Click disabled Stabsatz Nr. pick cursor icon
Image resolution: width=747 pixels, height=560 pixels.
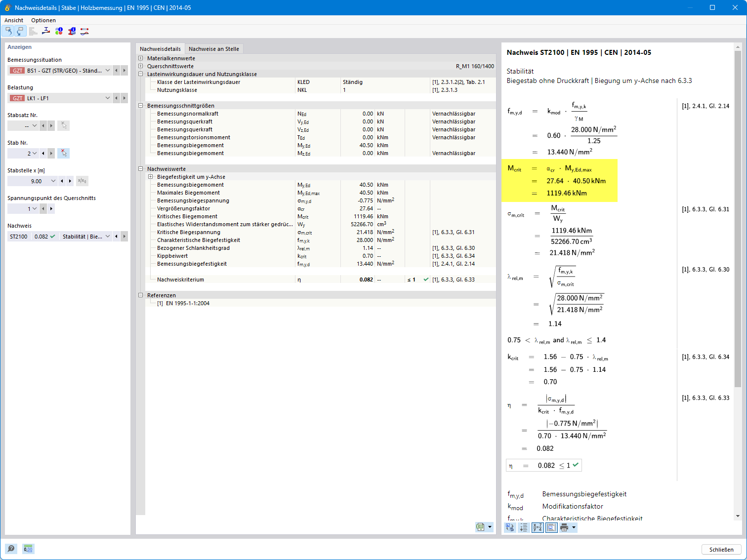tap(63, 125)
